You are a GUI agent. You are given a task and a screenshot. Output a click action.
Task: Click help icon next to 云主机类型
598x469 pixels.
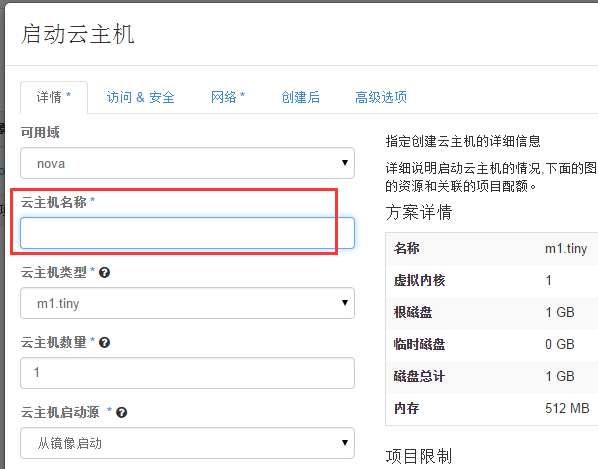[104, 273]
